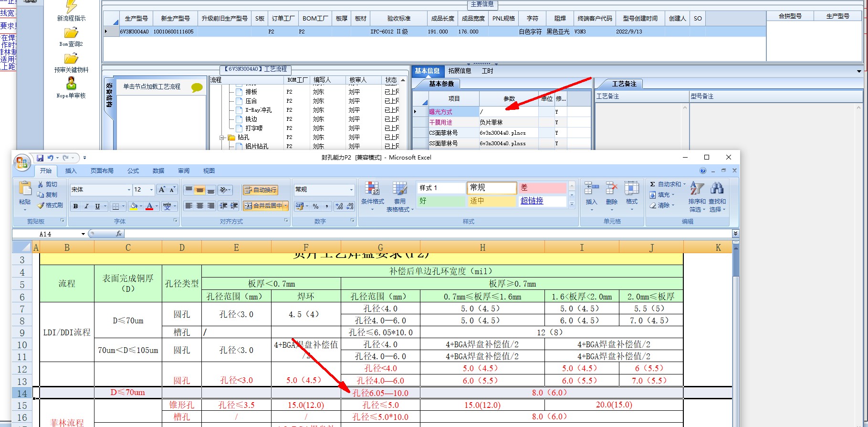Viewport: 868px width, 427px height.
Task: Undo last action in Excel toolbar
Action: click(x=50, y=158)
